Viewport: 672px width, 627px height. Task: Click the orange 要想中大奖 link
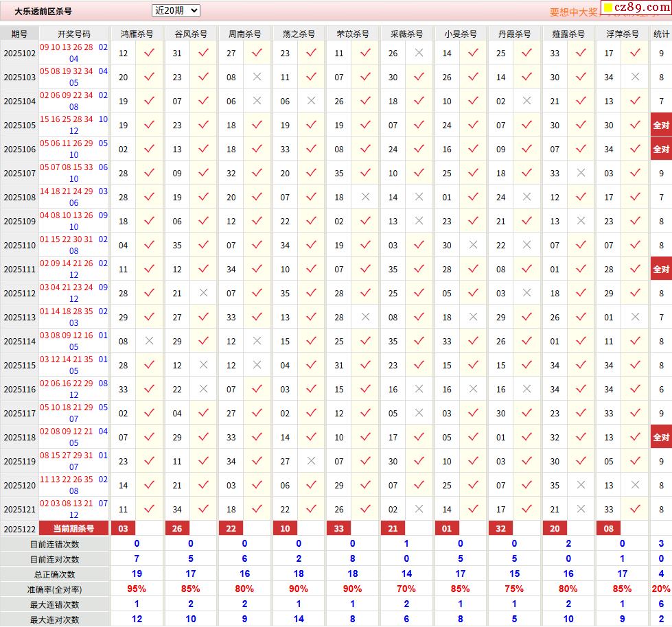[x=573, y=12]
